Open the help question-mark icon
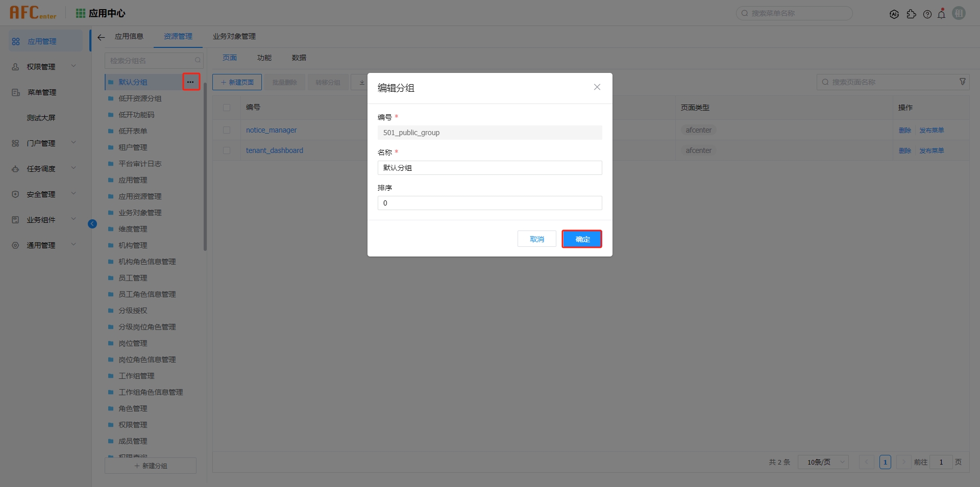The width and height of the screenshot is (980, 487). pyautogui.click(x=928, y=14)
